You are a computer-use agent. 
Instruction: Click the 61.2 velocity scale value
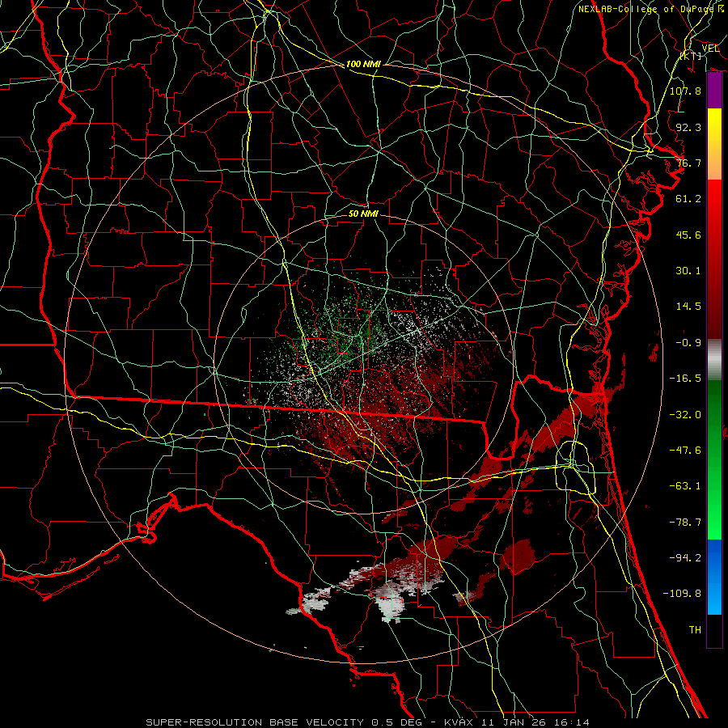click(688, 199)
